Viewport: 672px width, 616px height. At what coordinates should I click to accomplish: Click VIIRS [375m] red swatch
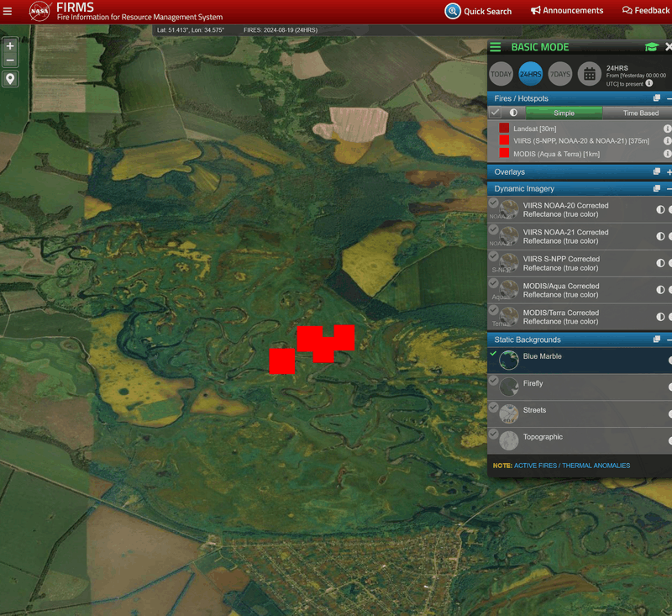tap(504, 140)
